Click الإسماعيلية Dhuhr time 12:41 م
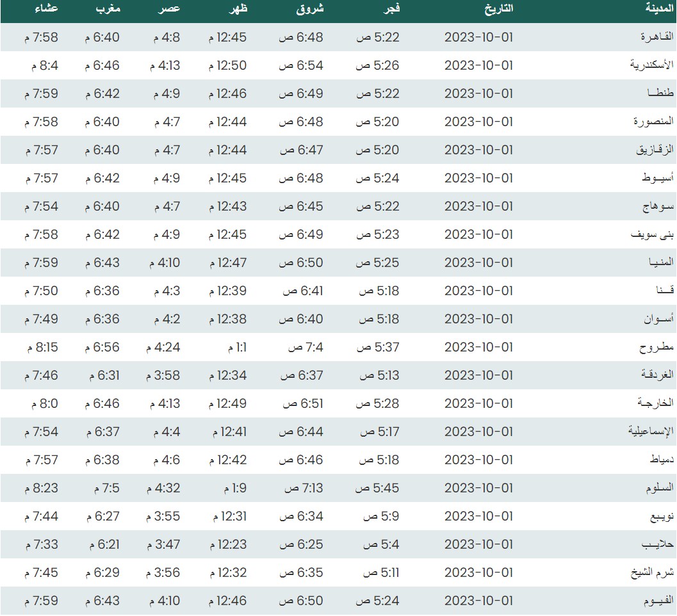 227,432
